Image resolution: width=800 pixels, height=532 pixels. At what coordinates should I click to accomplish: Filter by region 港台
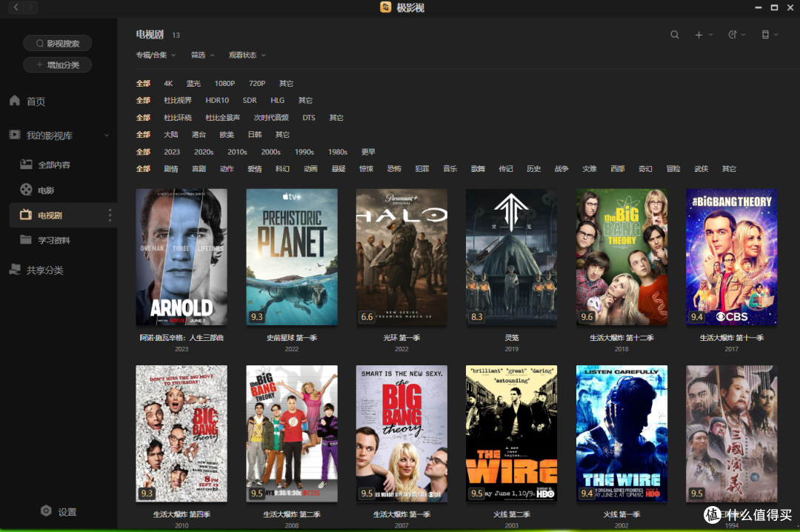tap(199, 134)
